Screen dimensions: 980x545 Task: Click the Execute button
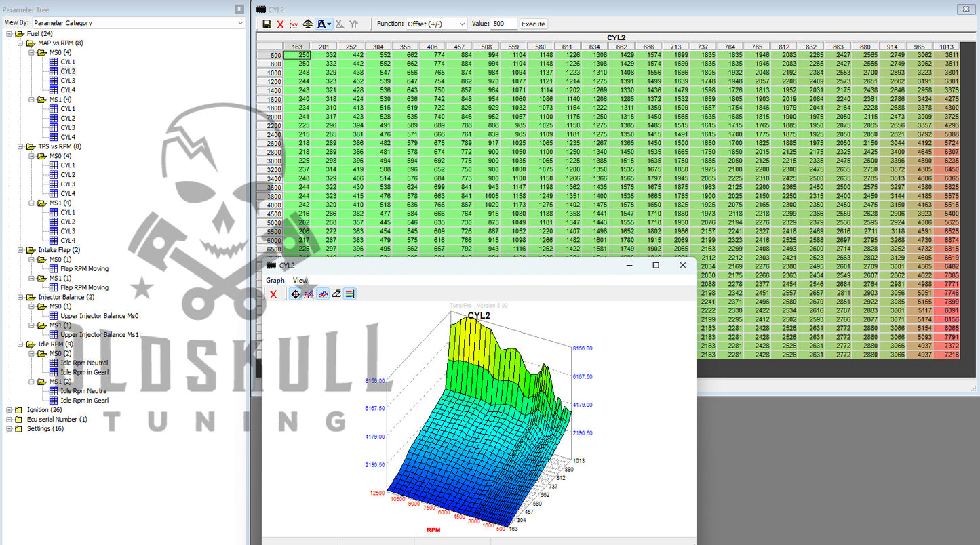tap(533, 24)
